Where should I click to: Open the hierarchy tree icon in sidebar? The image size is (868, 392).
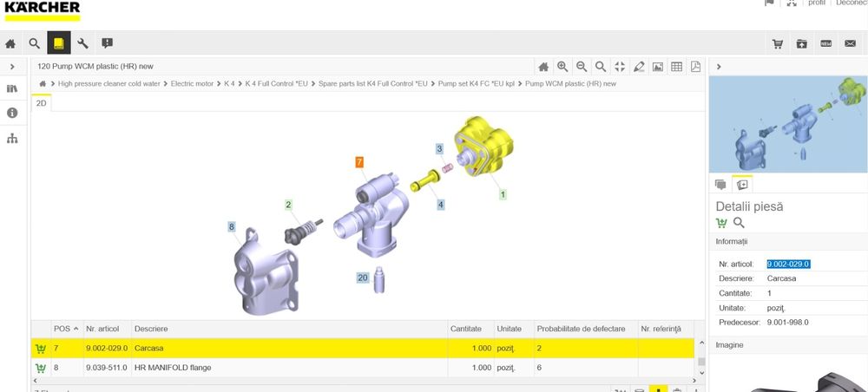[x=12, y=138]
